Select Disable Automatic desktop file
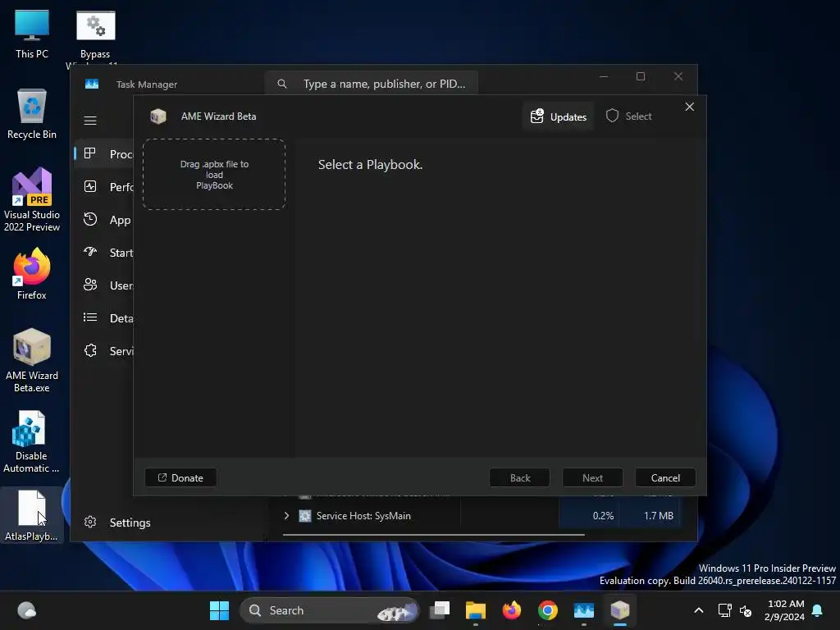Image resolution: width=840 pixels, height=630 pixels. tap(31, 441)
